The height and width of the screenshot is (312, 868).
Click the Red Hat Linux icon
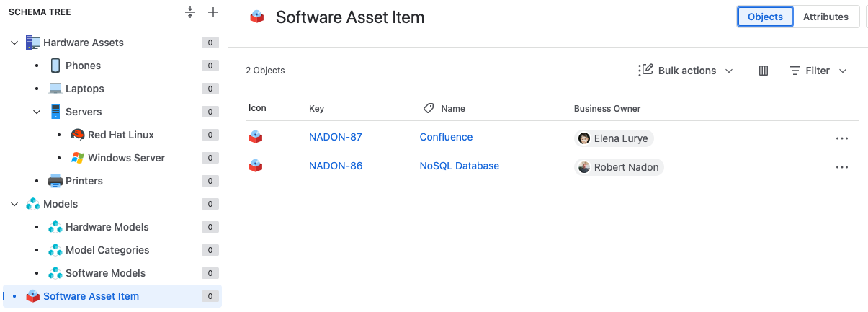click(78, 135)
